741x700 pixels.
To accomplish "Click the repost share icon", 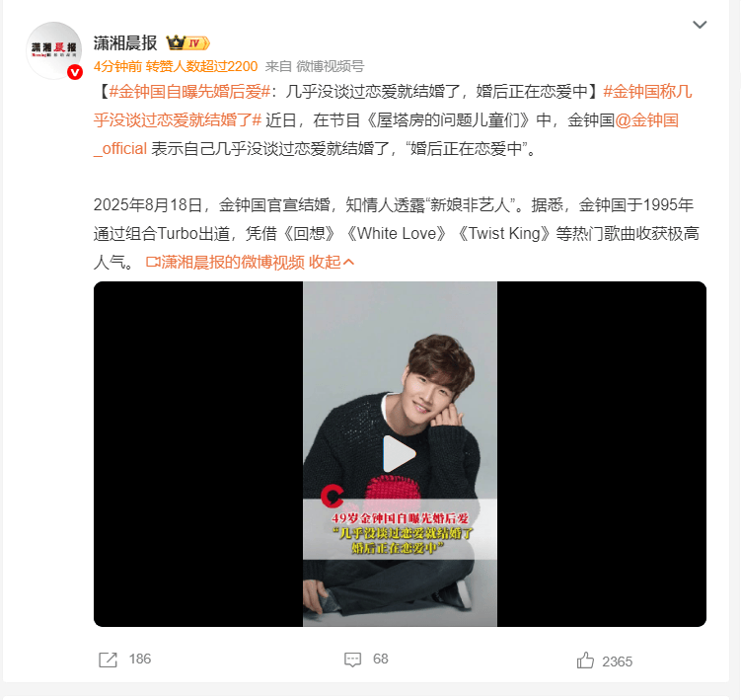I will (108, 660).
